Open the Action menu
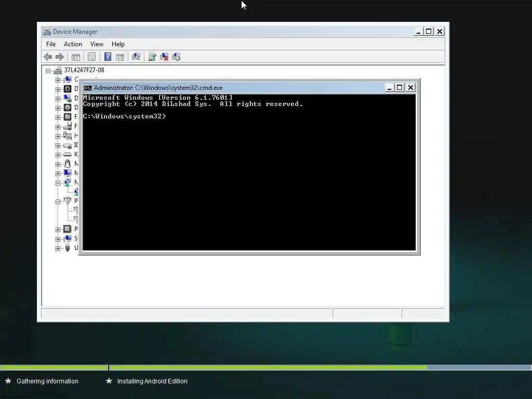 [73, 44]
